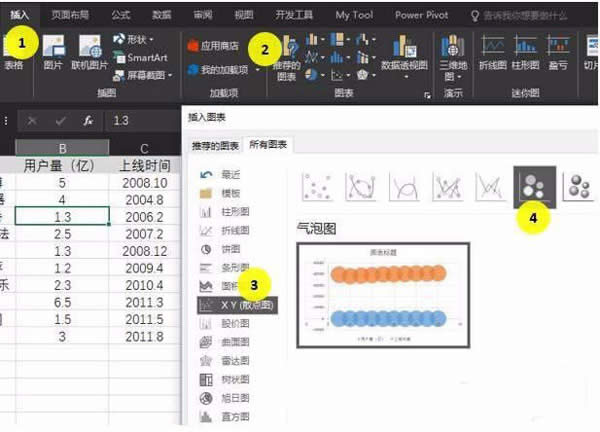600x432 pixels.
Task: Open the 数据透视图 pivot chart tool
Action: point(405,54)
